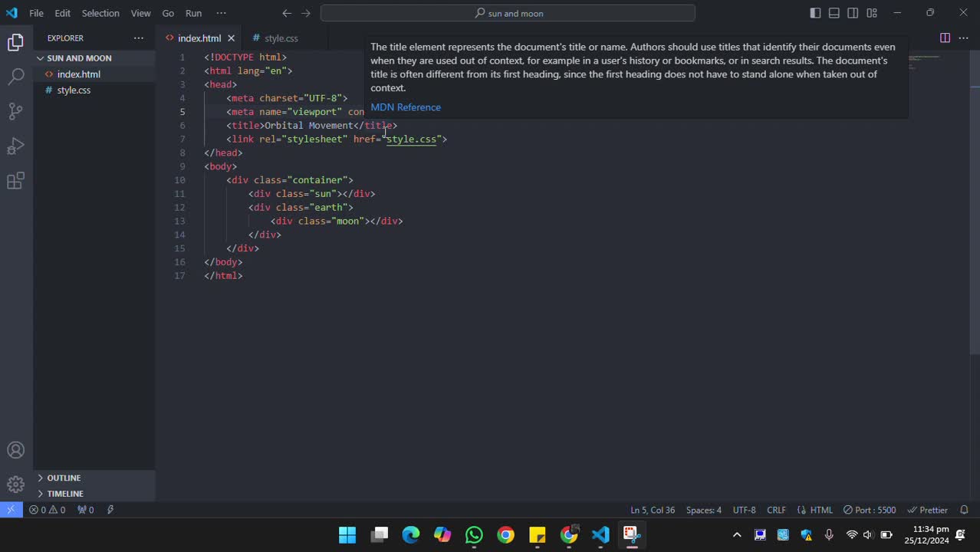Toggle the primary side bar layout button
Viewport: 980px width, 552px height.
click(815, 13)
